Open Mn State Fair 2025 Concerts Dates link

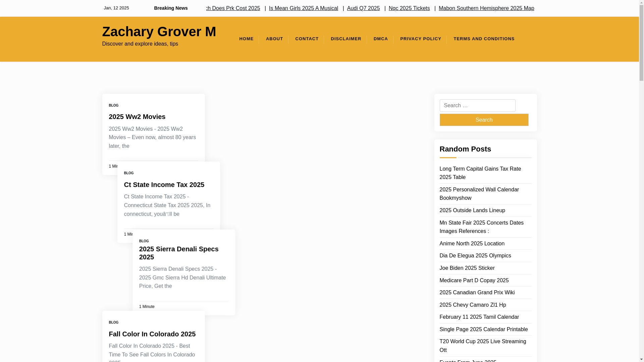pyautogui.click(x=481, y=227)
